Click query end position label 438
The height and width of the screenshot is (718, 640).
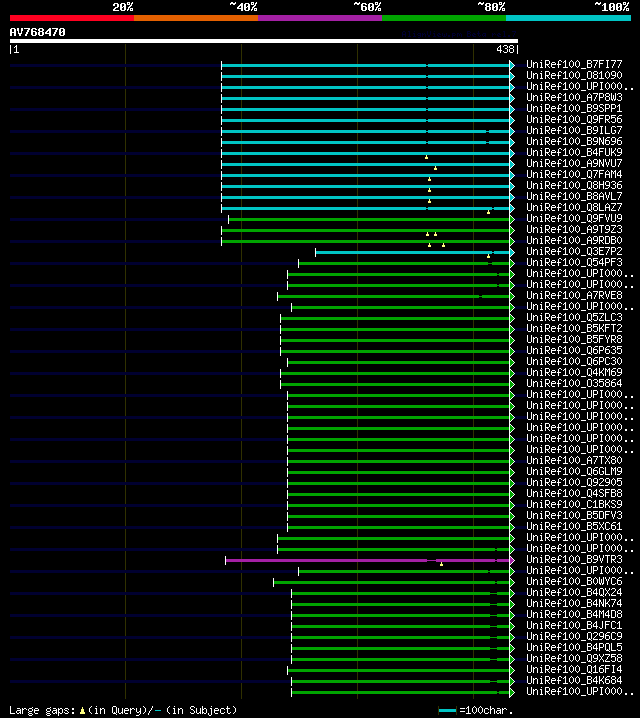506,49
